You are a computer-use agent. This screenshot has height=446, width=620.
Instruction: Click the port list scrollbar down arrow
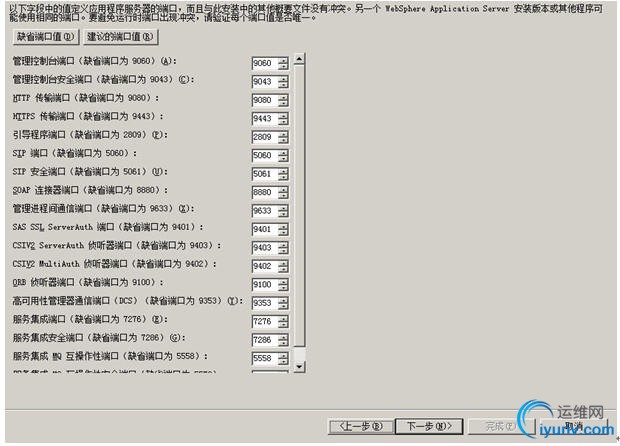tap(299, 367)
